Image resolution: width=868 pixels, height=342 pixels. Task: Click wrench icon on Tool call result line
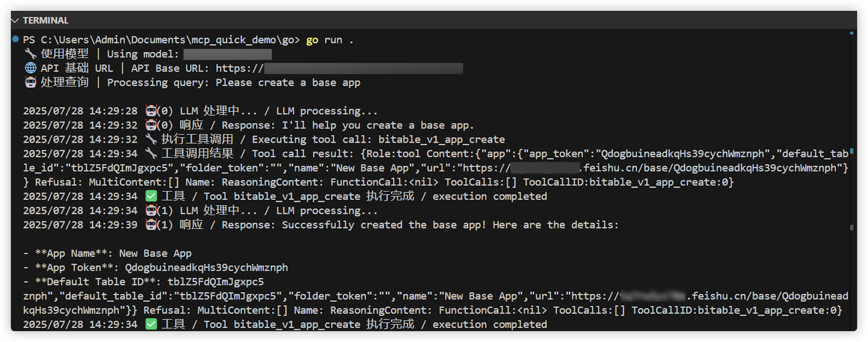(151, 154)
